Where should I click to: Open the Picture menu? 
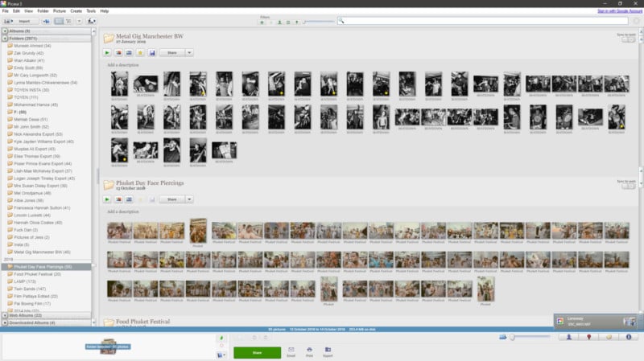click(x=59, y=11)
